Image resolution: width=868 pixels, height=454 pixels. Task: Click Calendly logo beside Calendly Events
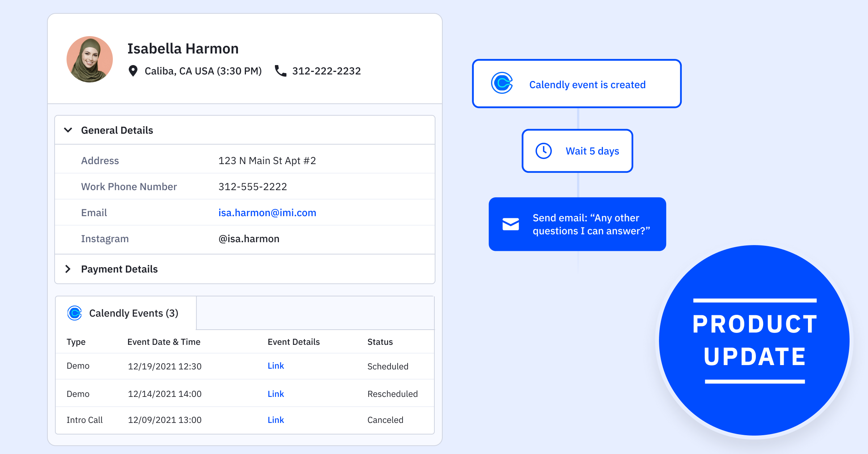click(x=75, y=313)
